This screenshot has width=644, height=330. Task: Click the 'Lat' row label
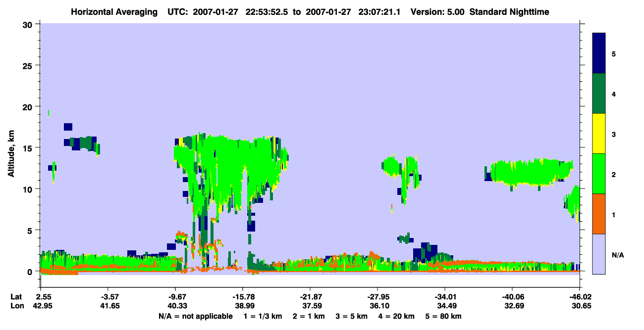click(x=17, y=297)
